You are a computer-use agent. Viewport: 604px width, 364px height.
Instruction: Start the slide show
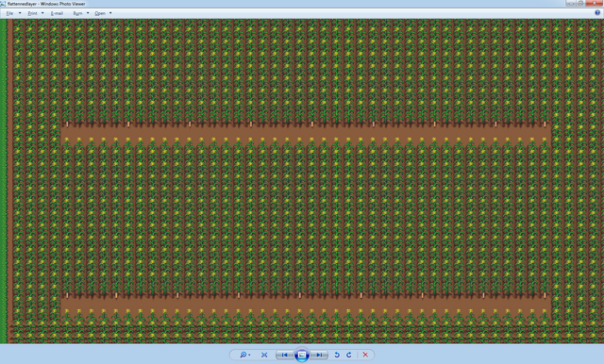click(x=302, y=355)
